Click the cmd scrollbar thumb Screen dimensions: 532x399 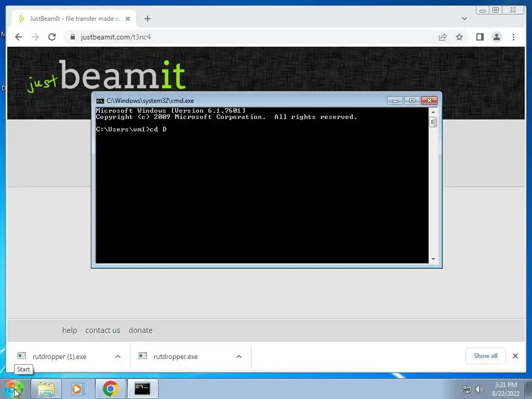click(433, 122)
